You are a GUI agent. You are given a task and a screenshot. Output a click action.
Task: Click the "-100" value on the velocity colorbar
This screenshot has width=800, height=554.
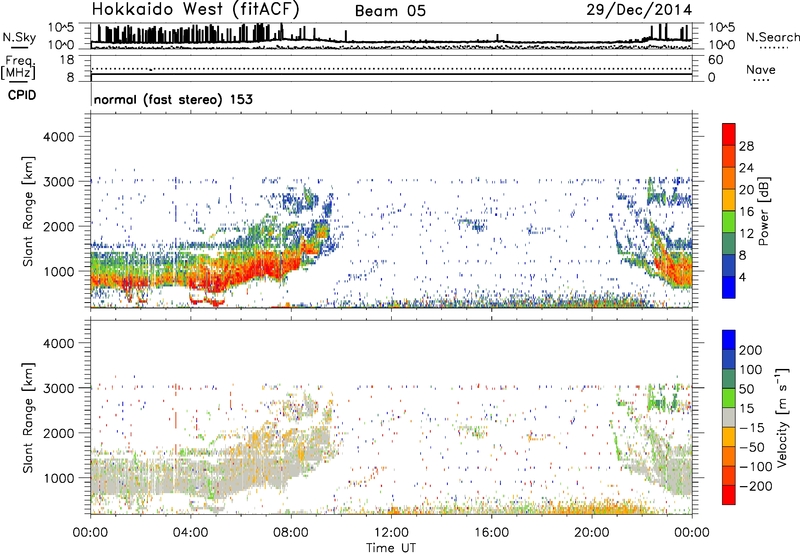click(755, 467)
